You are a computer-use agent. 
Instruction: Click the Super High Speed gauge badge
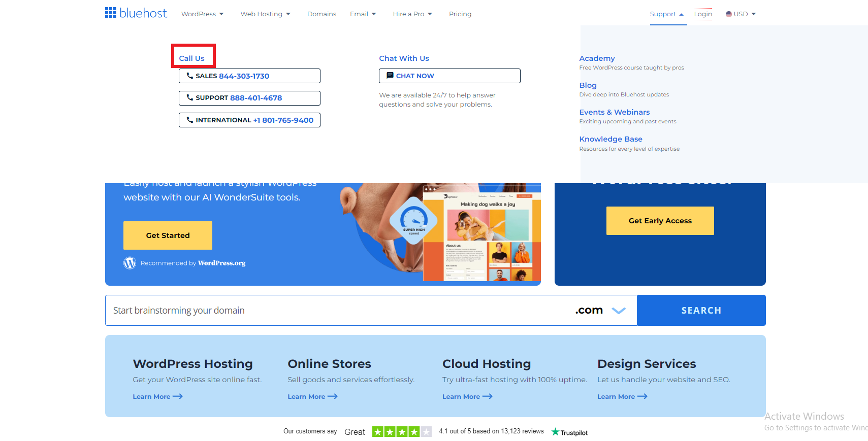tap(414, 221)
